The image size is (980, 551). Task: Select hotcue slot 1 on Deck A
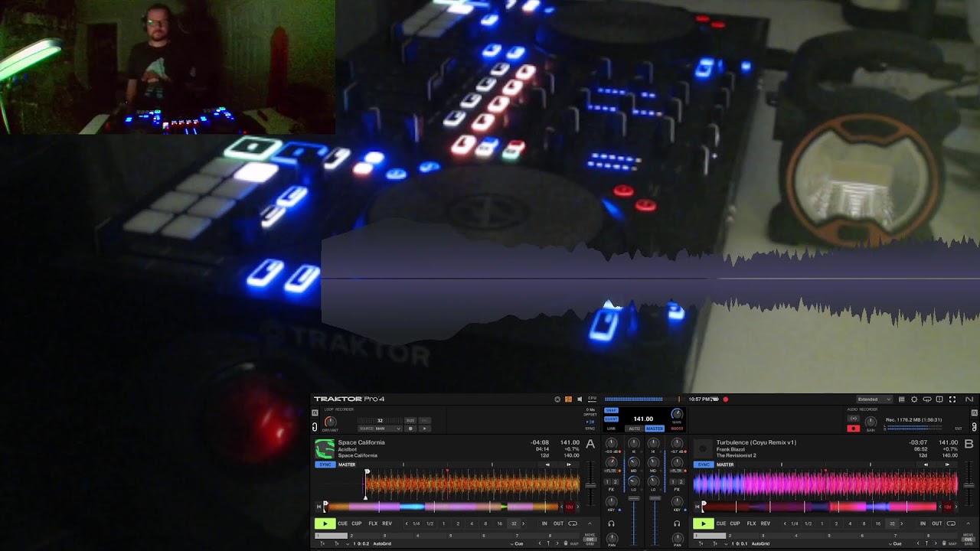(331, 536)
